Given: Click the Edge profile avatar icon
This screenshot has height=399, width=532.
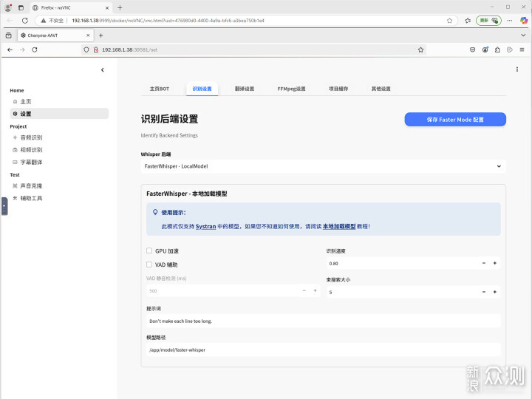Looking at the screenshot, I should (8, 7).
